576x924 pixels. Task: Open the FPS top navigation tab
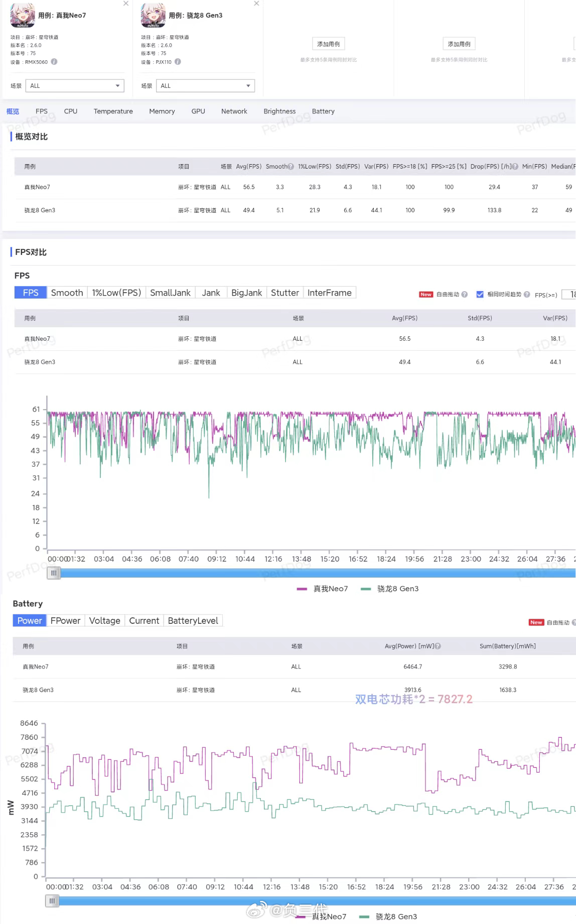[x=42, y=111]
